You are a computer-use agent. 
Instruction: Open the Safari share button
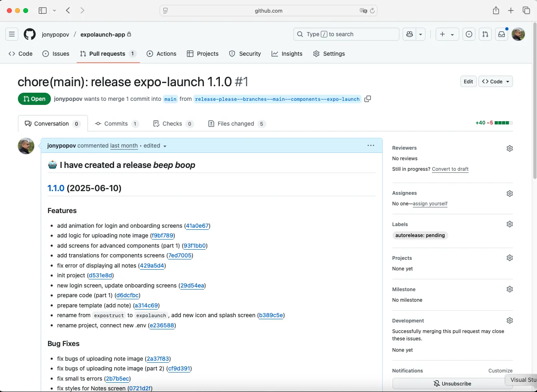click(496, 11)
